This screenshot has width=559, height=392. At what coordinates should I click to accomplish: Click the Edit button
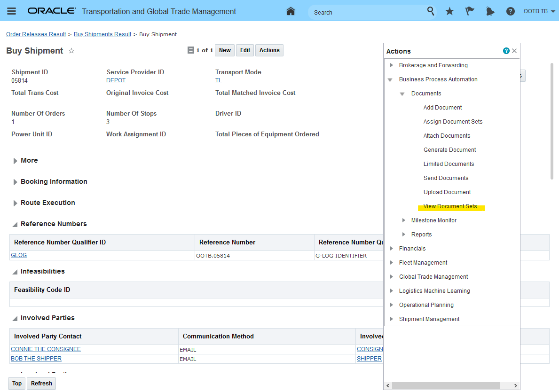pos(245,50)
